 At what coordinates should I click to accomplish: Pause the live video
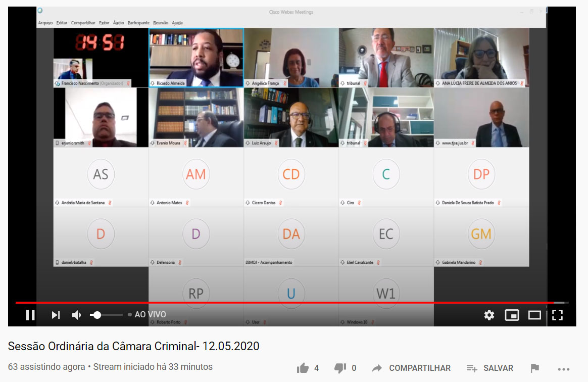pos(30,315)
